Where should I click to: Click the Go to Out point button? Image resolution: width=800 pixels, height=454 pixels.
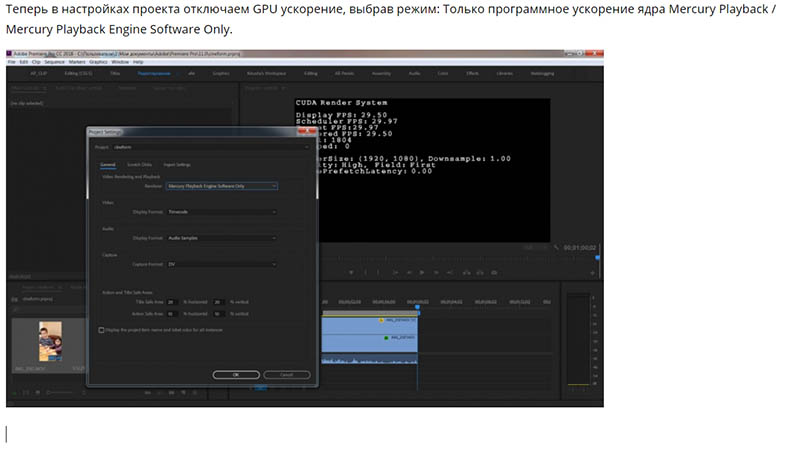click(450, 272)
